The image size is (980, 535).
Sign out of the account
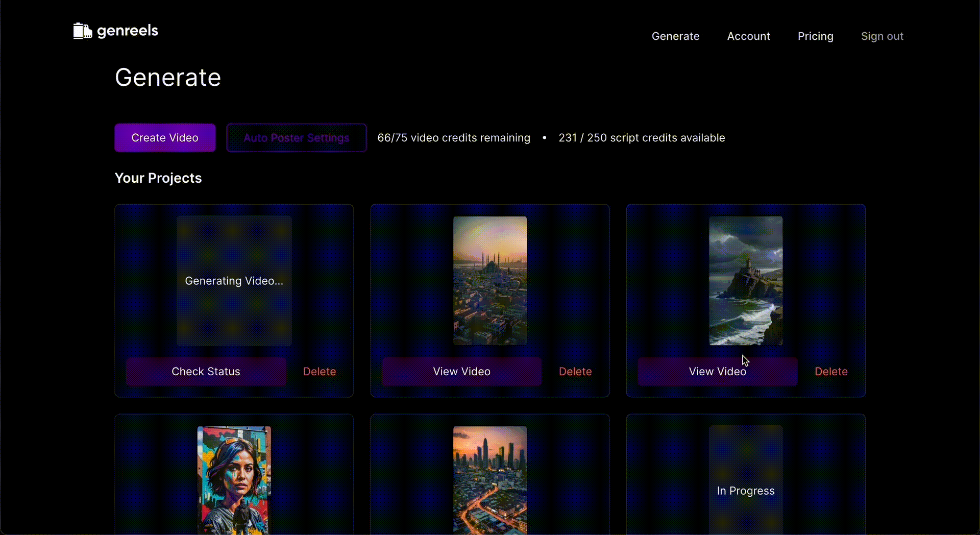882,36
